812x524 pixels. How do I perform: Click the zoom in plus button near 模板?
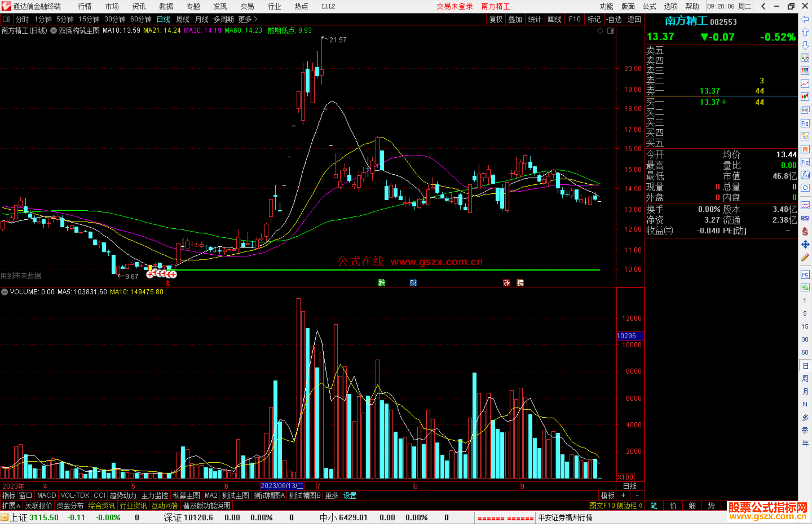tap(624, 495)
